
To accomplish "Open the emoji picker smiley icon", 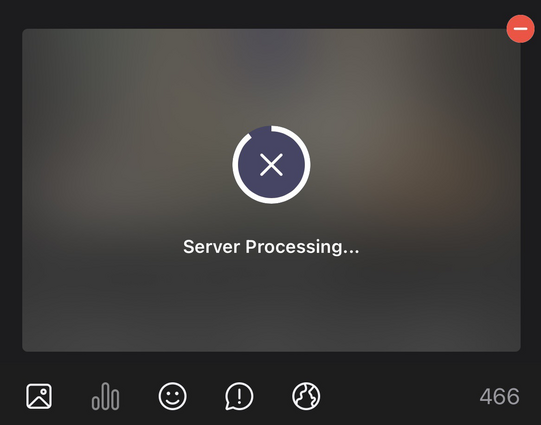I will coord(173,396).
